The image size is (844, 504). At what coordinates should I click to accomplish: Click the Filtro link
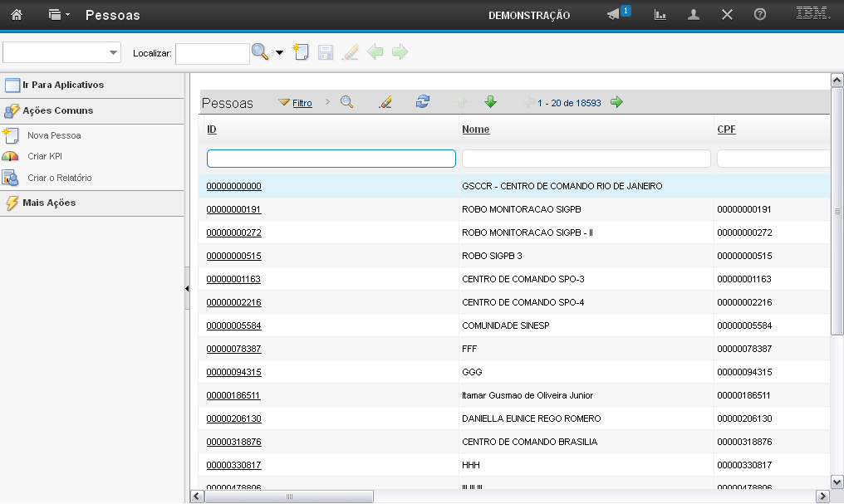pos(302,103)
